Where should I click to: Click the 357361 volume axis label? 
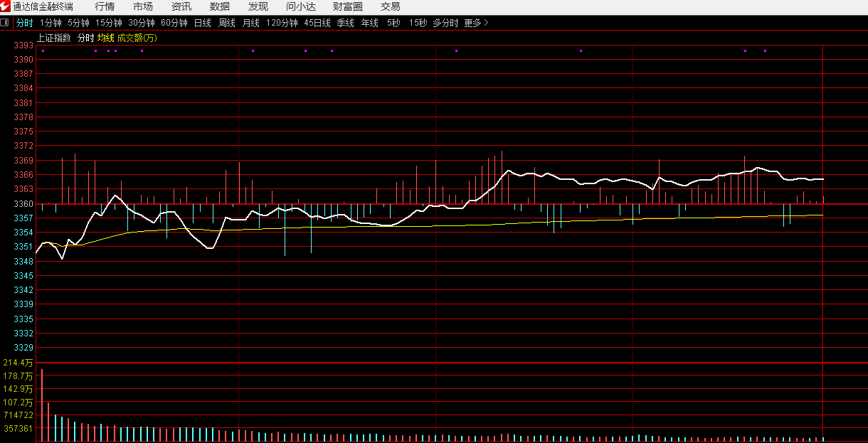click(19, 429)
